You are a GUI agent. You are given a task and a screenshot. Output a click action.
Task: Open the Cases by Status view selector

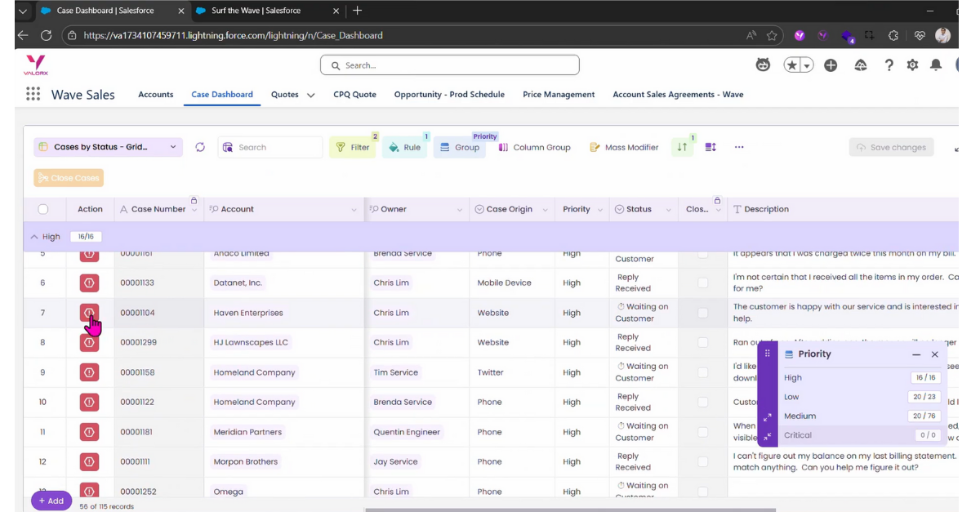107,147
